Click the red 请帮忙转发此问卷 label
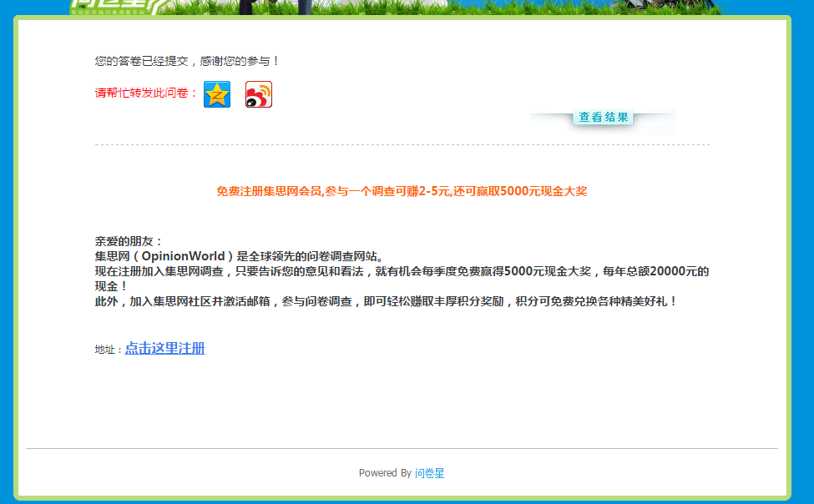The width and height of the screenshot is (814, 504). pyautogui.click(x=146, y=93)
